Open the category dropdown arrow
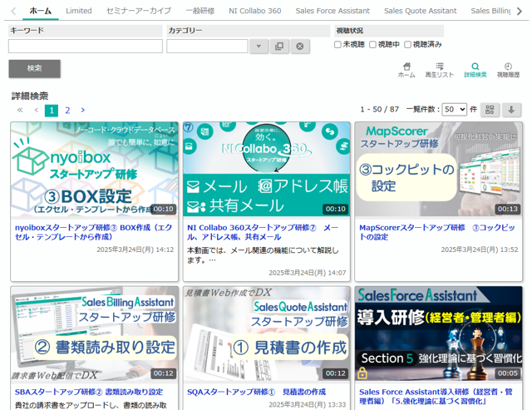 click(x=259, y=47)
